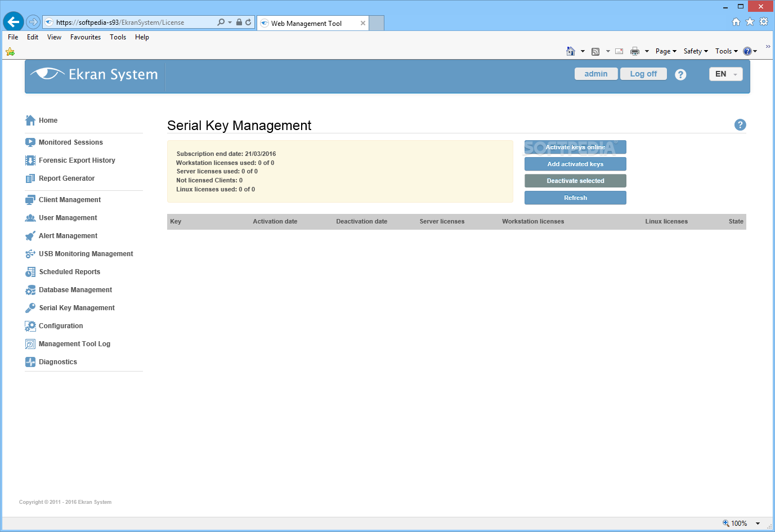
Task: Open the Favourites menu
Action: click(86, 37)
